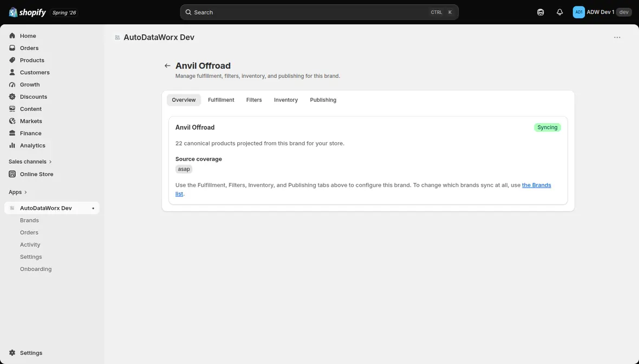Open Brands under AutoDataWorx Dev
This screenshot has height=364, width=639.
(29, 220)
